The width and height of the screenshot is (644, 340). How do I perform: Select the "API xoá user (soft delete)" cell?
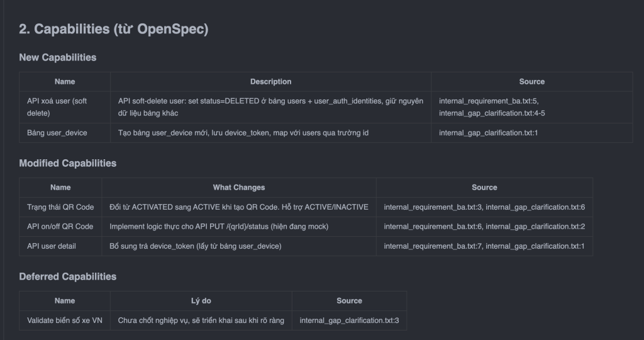click(x=57, y=107)
